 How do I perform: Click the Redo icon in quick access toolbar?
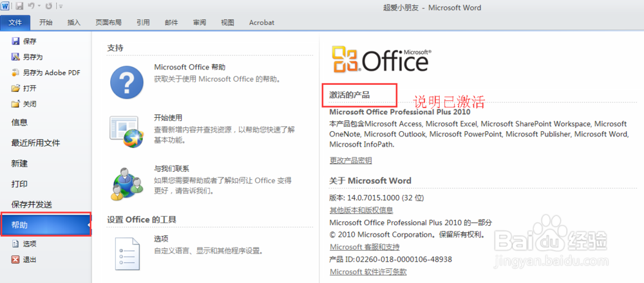[x=49, y=6]
